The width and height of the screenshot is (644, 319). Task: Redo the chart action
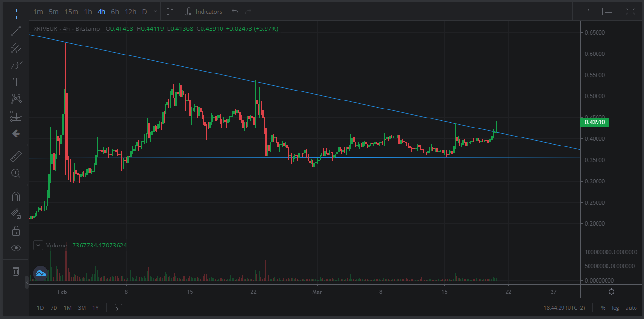pyautogui.click(x=248, y=11)
